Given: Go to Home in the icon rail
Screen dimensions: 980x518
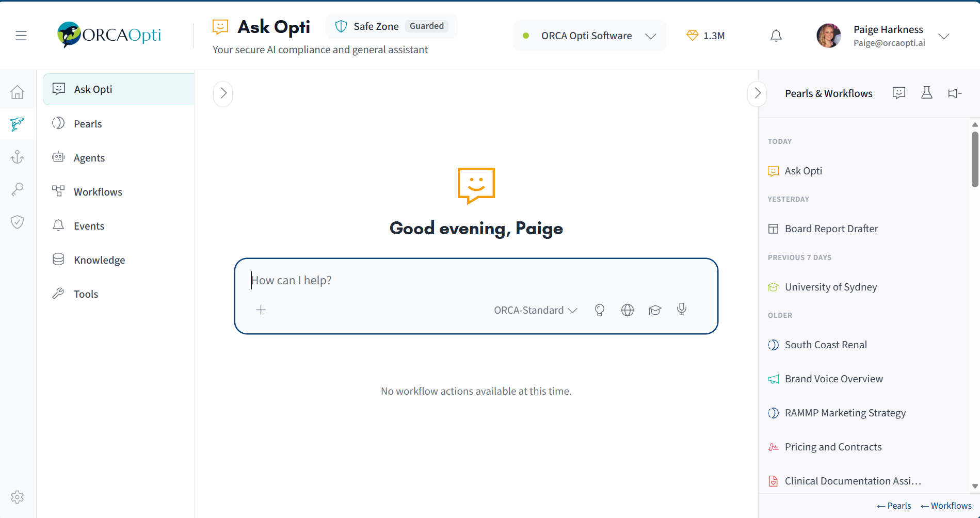Looking at the screenshot, I should [x=18, y=92].
